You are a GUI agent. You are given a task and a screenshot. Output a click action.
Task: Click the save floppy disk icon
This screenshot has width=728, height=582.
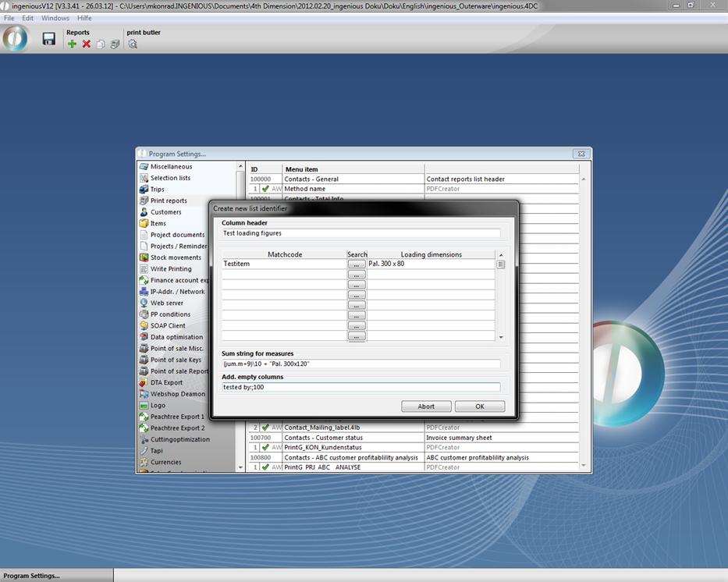click(48, 39)
